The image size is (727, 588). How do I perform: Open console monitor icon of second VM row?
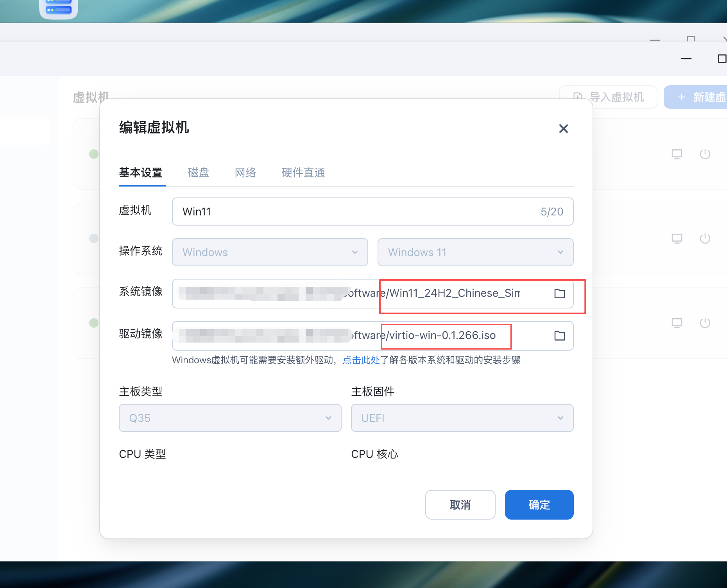pos(677,238)
